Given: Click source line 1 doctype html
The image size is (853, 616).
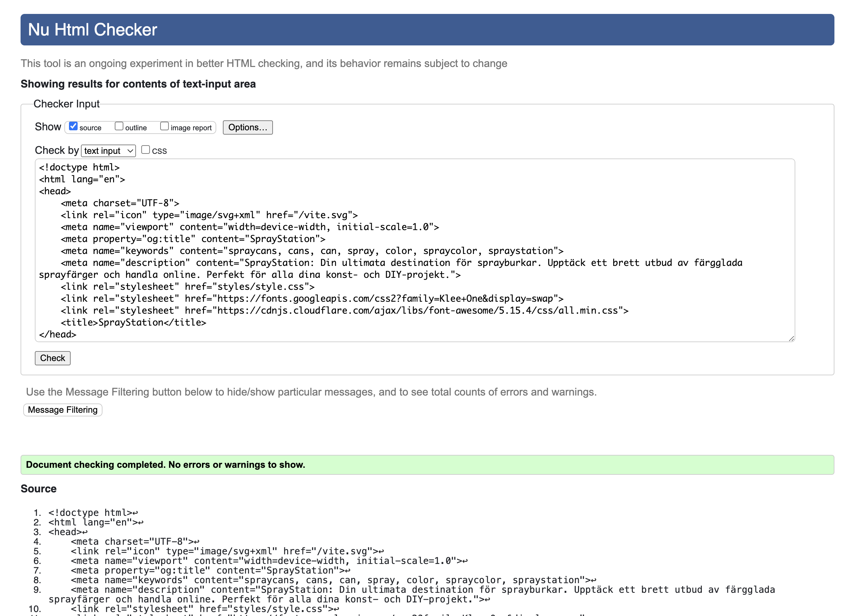Looking at the screenshot, I should [93, 513].
